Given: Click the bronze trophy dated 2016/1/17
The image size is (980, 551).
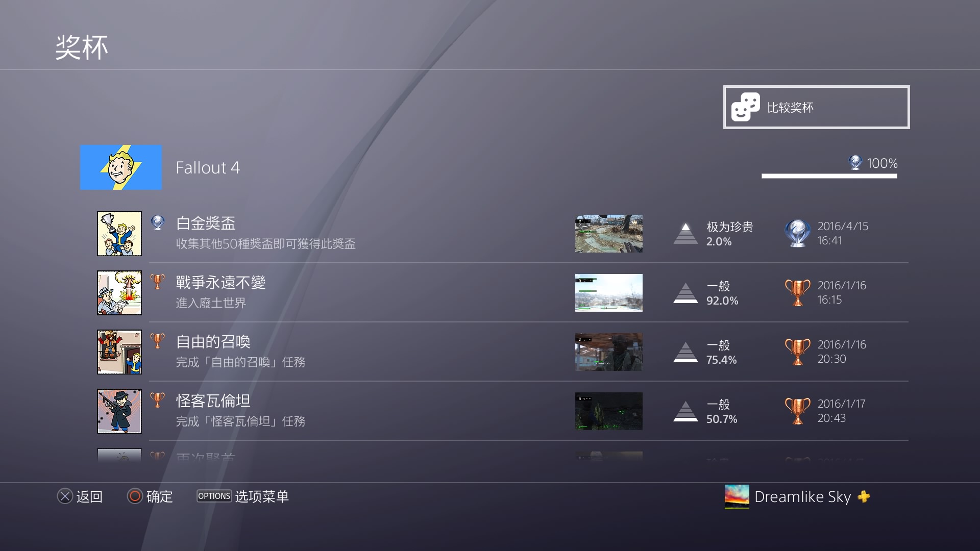Looking at the screenshot, I should [x=797, y=411].
